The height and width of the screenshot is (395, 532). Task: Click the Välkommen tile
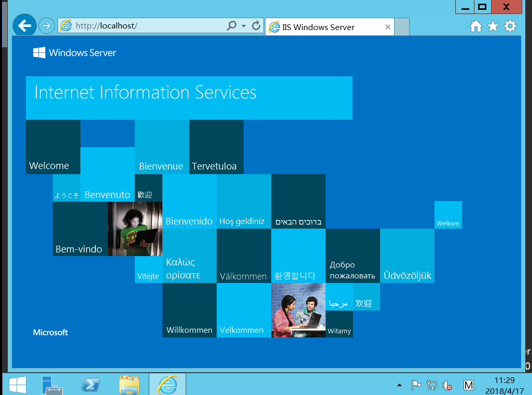coord(244,256)
